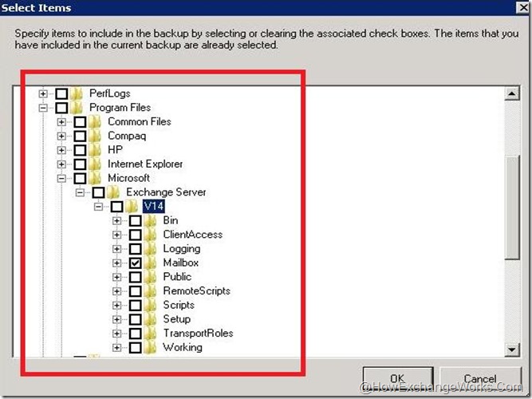This screenshot has height=399, width=532.
Task: Click the Bin folder icon
Action: (150, 220)
